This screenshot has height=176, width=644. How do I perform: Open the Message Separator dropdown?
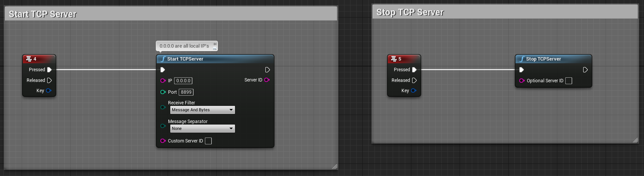tap(202, 129)
